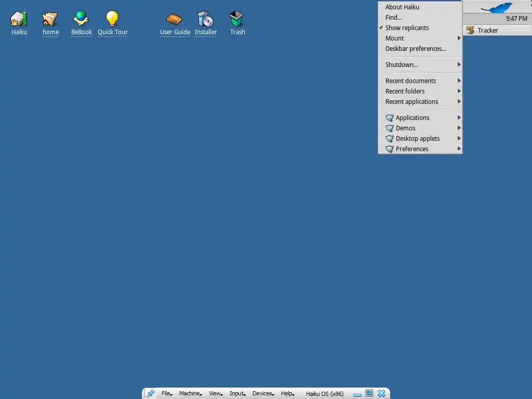Image resolution: width=532 pixels, height=399 pixels.
Task: Choose About Haiku from the menu
Action: coord(420,7)
